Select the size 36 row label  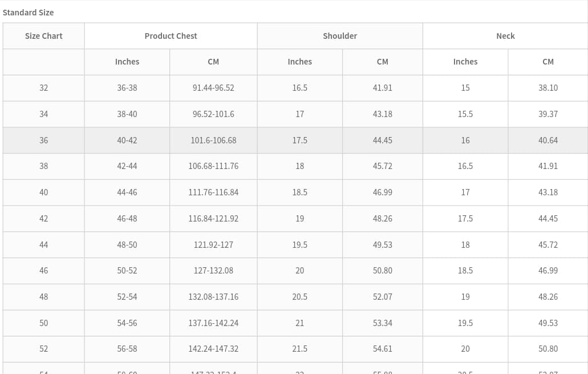(x=43, y=140)
